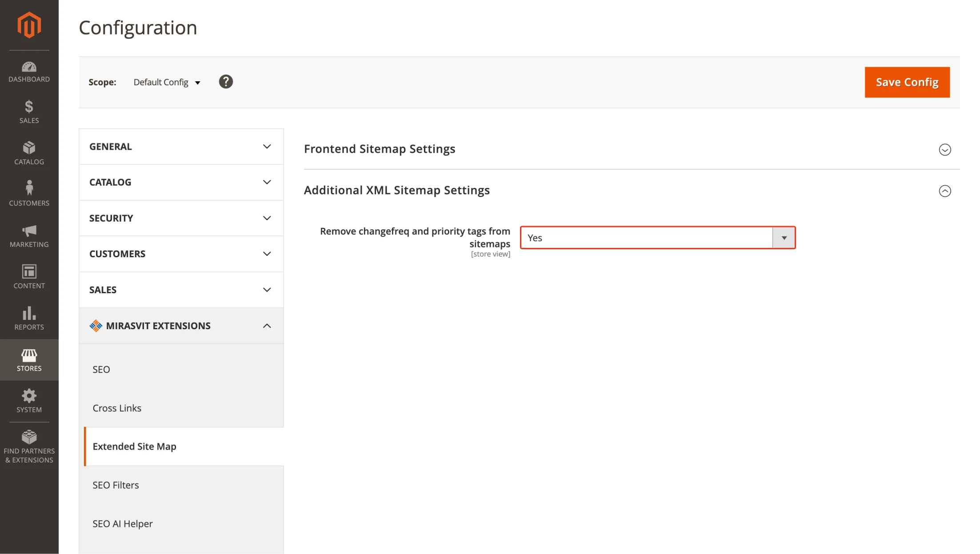Open the scope help tooltip icon
The height and width of the screenshot is (554, 980).
226,82
